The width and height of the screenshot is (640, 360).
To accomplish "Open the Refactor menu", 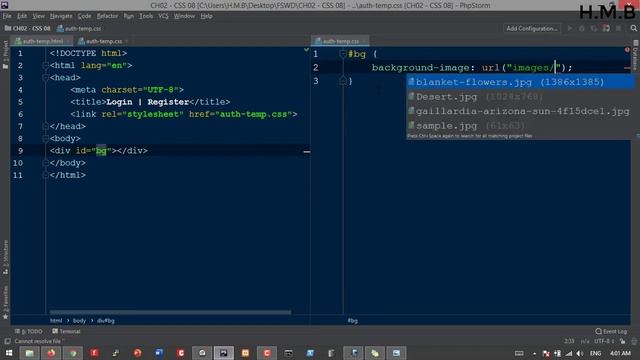I will tap(107, 16).
